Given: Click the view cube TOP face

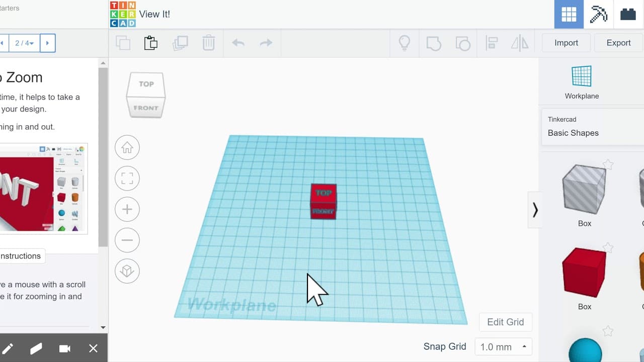Looking at the screenshot, I should click(x=146, y=84).
